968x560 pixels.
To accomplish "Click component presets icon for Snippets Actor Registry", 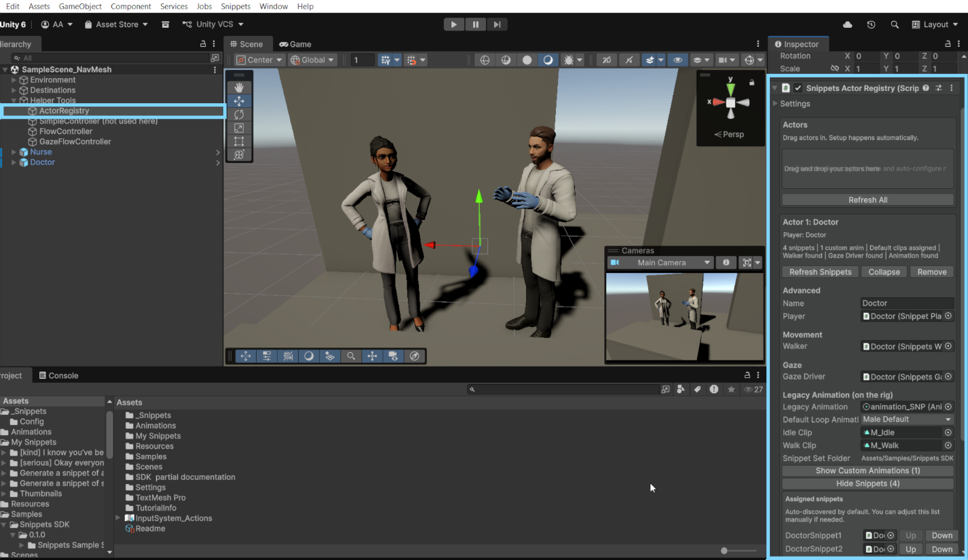I will (x=939, y=88).
